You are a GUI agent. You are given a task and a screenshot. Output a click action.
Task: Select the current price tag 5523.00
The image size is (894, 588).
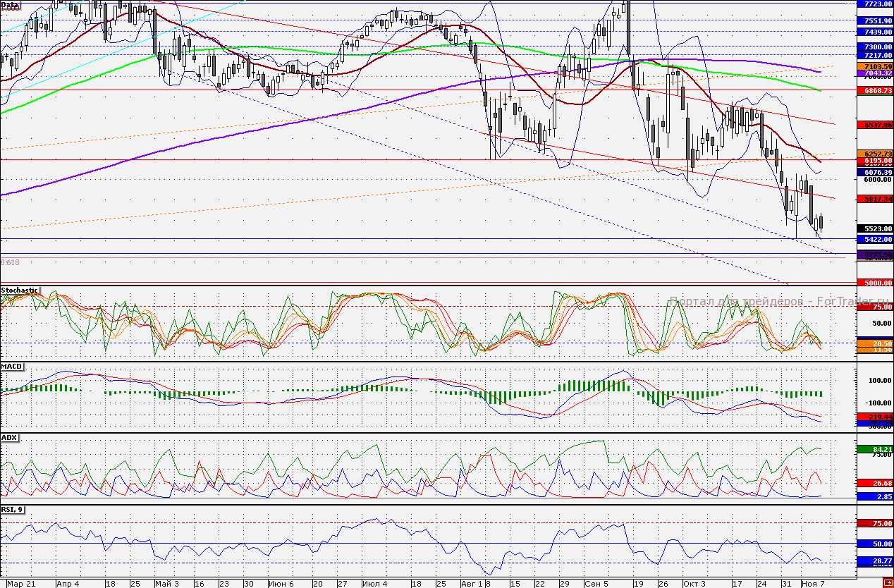pyautogui.click(x=874, y=228)
